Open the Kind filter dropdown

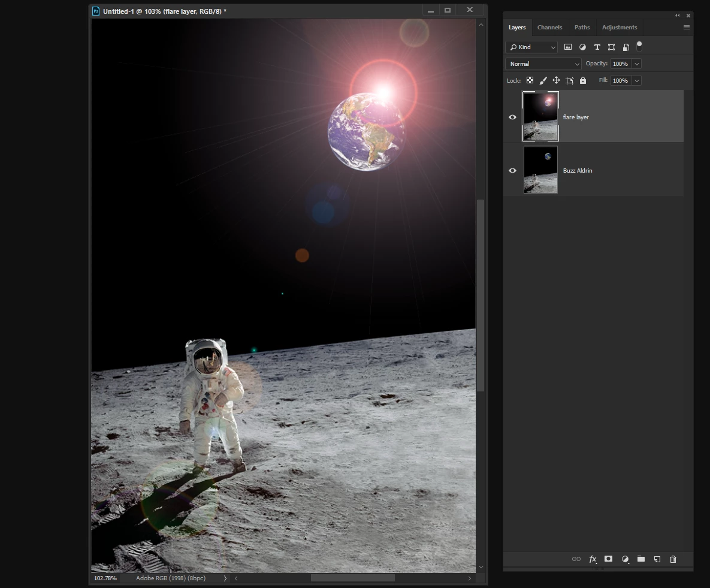coord(531,47)
